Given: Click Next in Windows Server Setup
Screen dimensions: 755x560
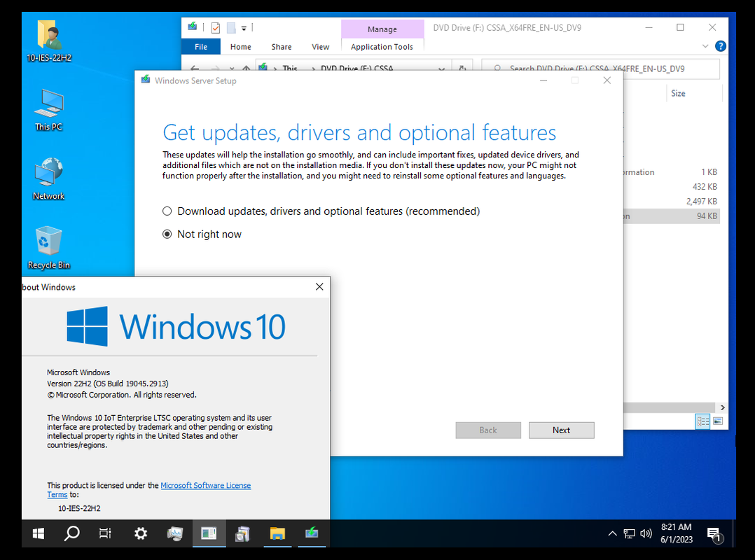Looking at the screenshot, I should [x=562, y=430].
